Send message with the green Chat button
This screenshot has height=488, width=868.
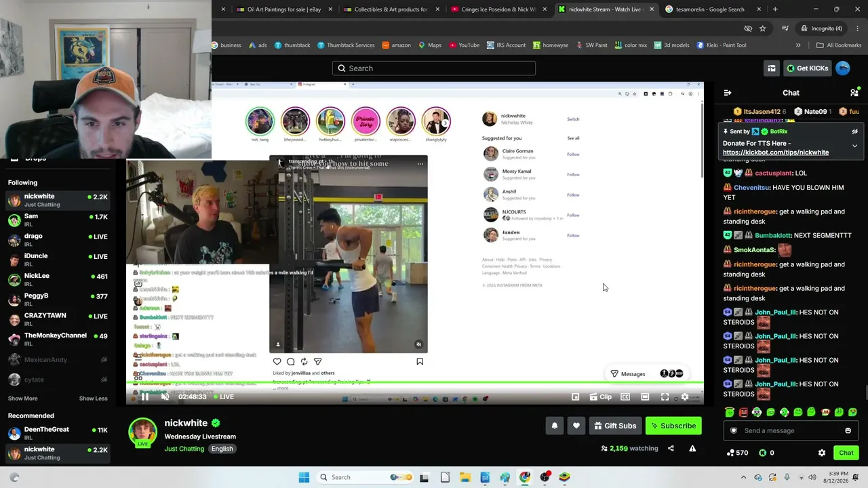(846, 453)
